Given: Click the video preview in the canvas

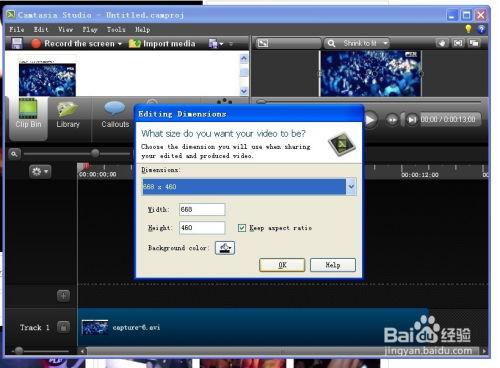Looking at the screenshot, I should coord(371,74).
